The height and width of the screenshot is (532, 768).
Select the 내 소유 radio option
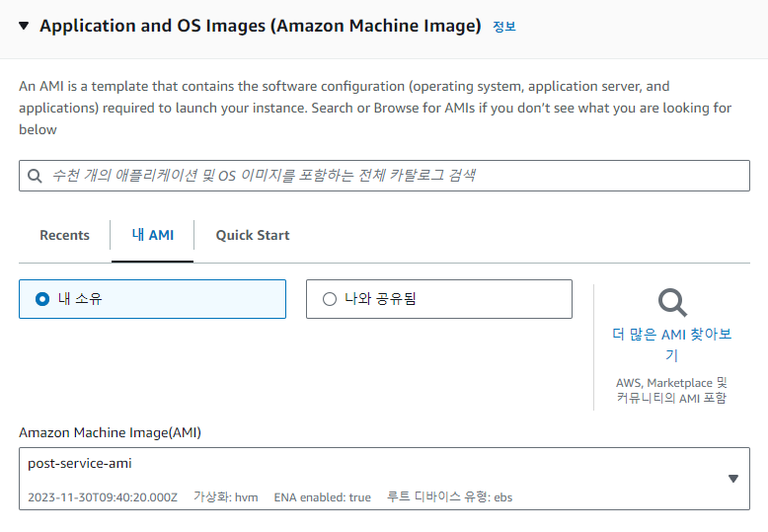(152, 299)
